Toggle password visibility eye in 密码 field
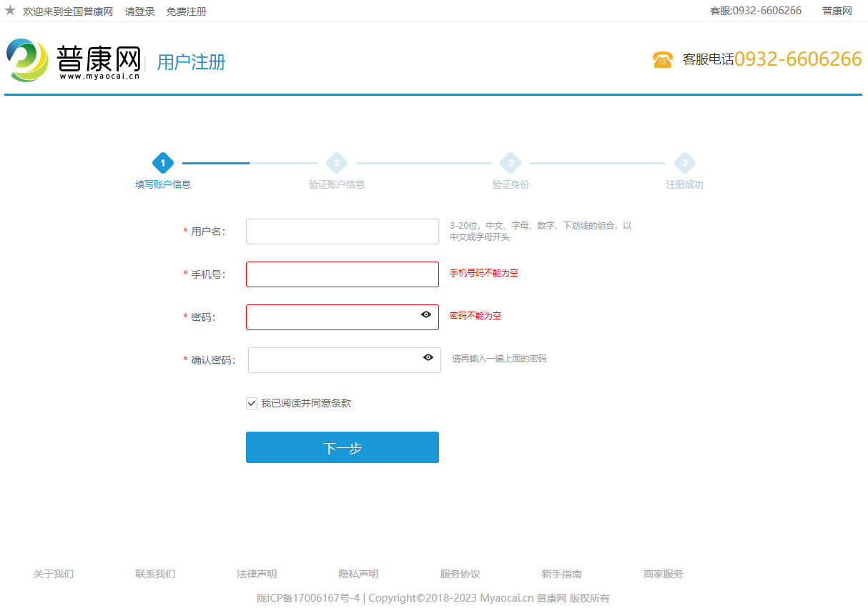This screenshot has height=616, width=868. pos(426,314)
